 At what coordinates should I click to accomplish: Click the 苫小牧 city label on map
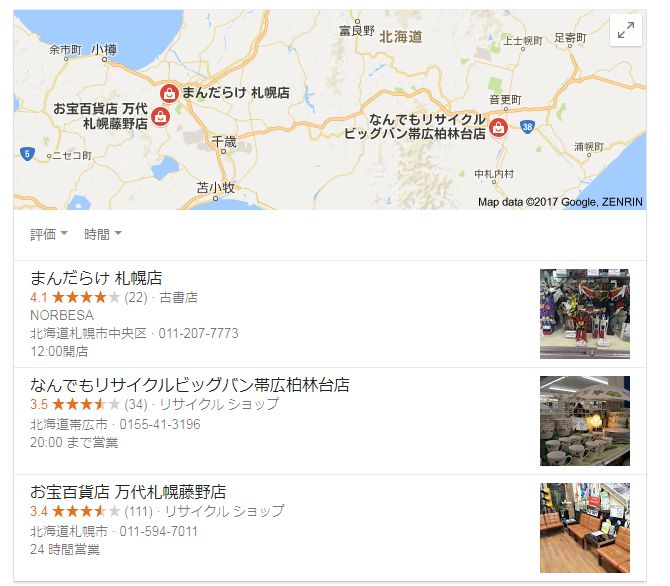coord(215,187)
